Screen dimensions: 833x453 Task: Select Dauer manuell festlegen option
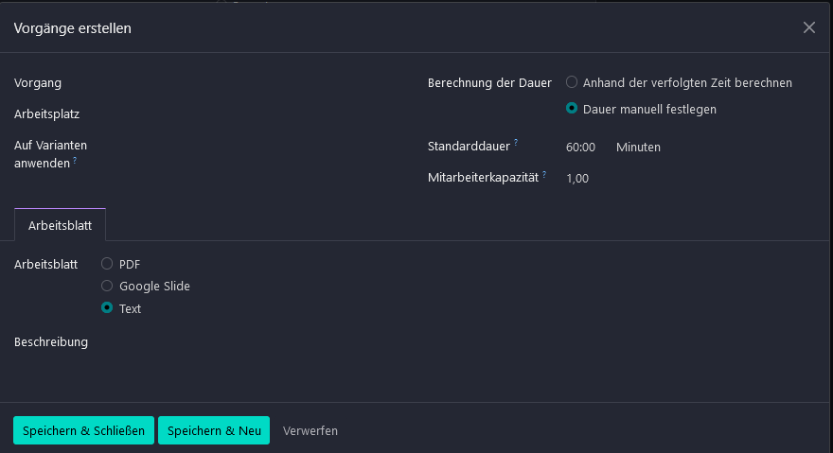point(572,108)
